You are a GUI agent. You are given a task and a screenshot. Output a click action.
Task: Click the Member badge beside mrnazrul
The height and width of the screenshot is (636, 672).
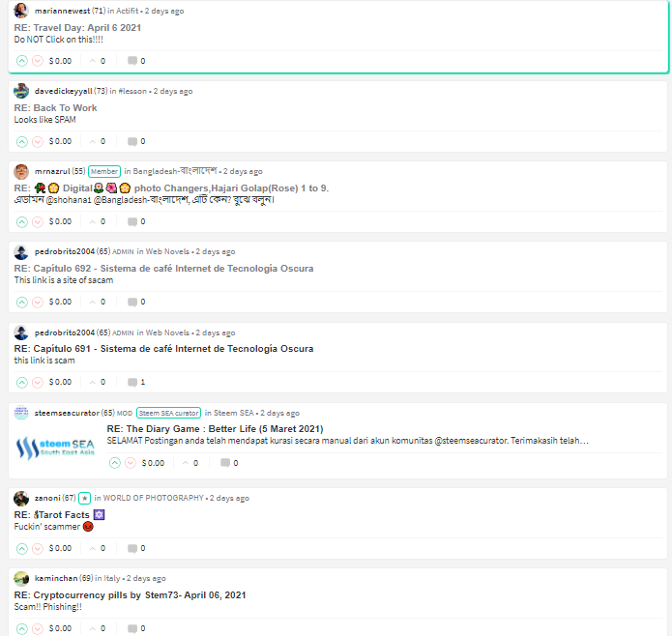104,171
